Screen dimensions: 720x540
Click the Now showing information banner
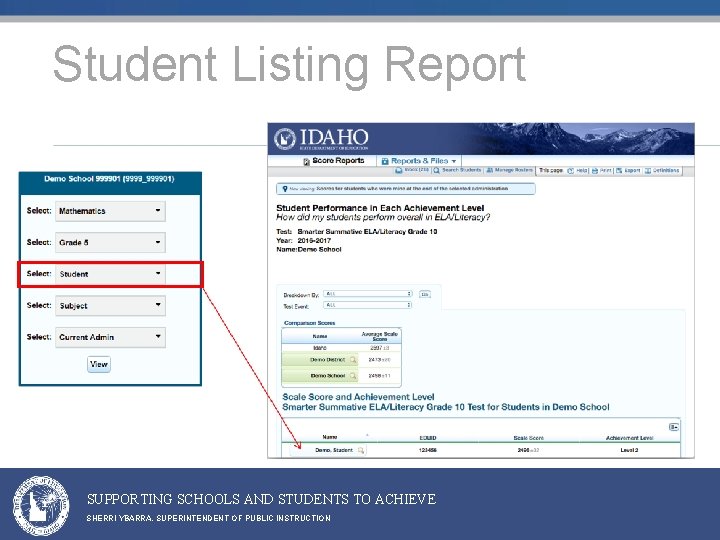click(x=405, y=189)
